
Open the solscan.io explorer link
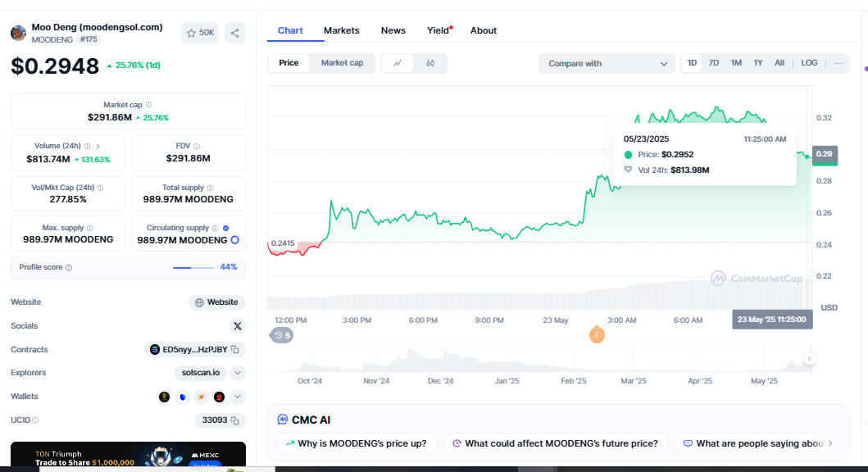(x=200, y=373)
